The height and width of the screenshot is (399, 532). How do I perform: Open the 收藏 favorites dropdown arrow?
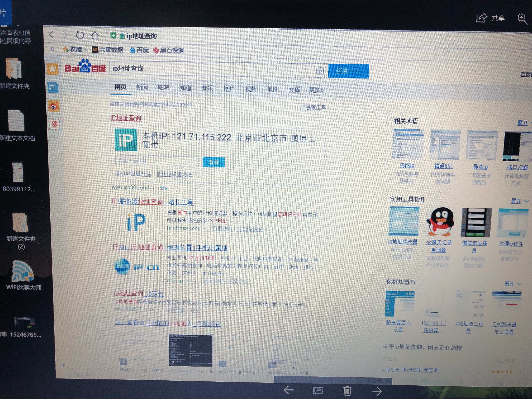coord(86,50)
